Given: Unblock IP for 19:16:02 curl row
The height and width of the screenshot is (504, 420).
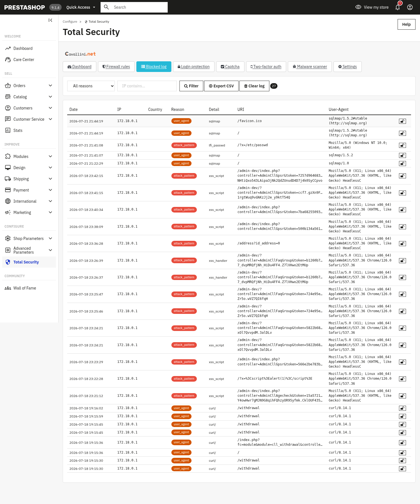Looking at the screenshot, I should tap(402, 408).
